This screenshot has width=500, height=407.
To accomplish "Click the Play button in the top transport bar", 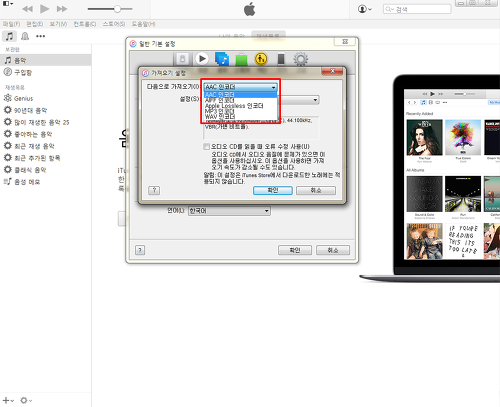I will tap(44, 9).
